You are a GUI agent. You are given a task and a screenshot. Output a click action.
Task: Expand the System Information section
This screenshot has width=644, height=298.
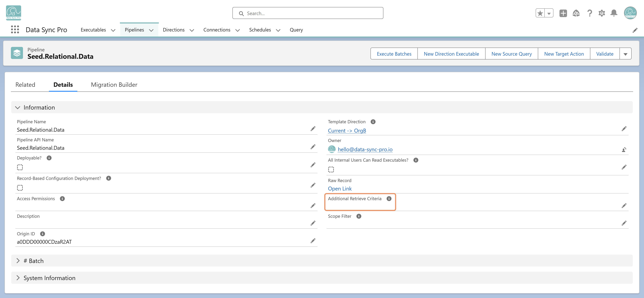pos(18,278)
